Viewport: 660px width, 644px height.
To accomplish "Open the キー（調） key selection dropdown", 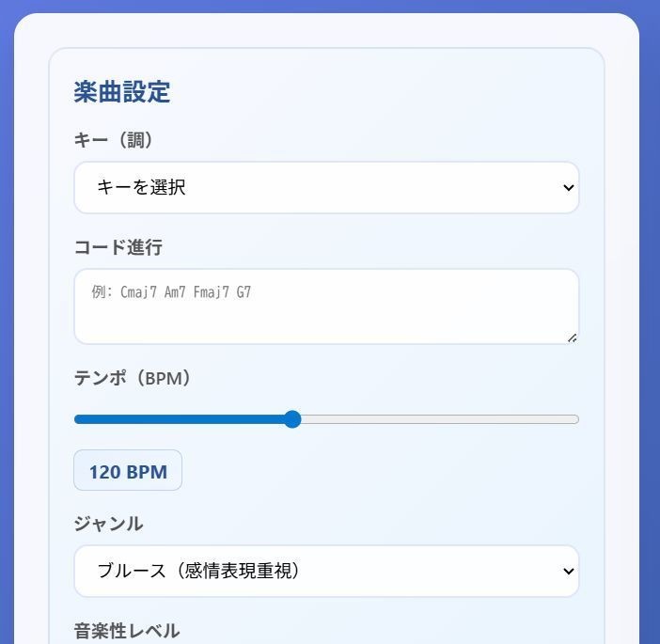I will [325, 188].
